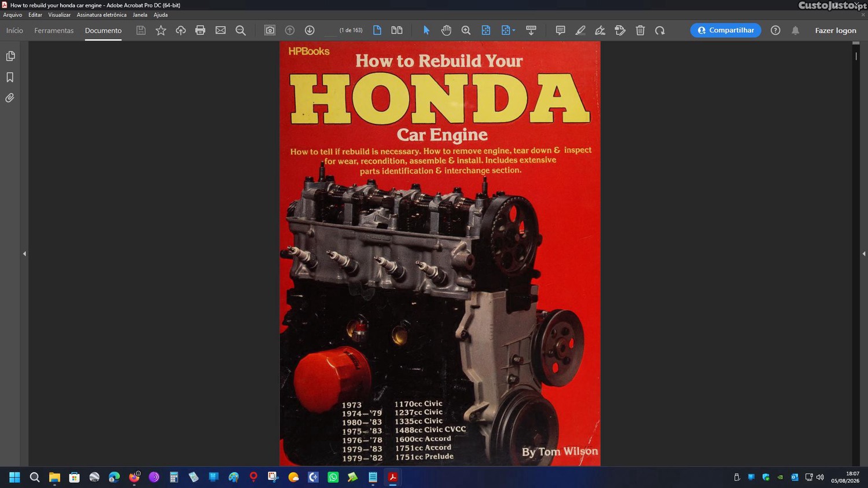
Task: Open Windows Security tray icon
Action: (766, 478)
